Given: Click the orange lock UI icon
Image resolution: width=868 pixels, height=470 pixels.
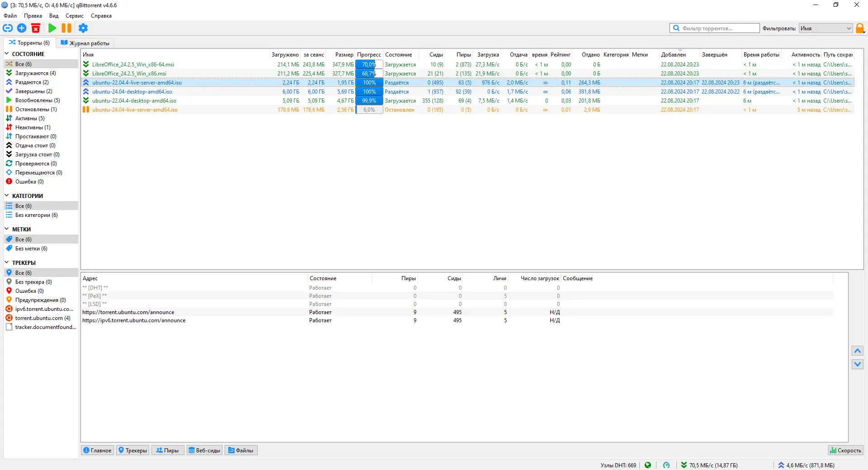Looking at the screenshot, I should coord(860,28).
